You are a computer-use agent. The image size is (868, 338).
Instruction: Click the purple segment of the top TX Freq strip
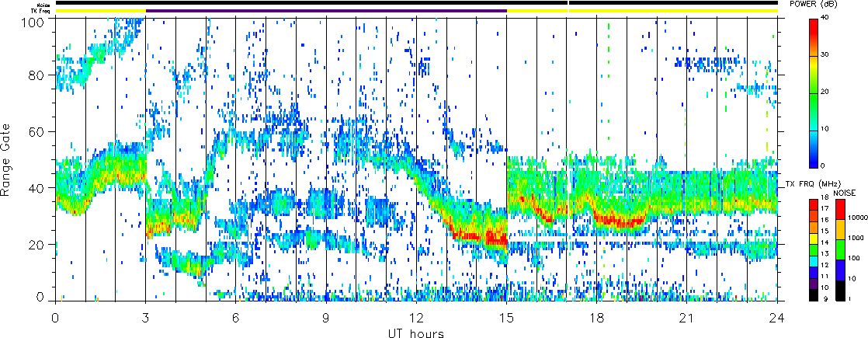point(326,11)
